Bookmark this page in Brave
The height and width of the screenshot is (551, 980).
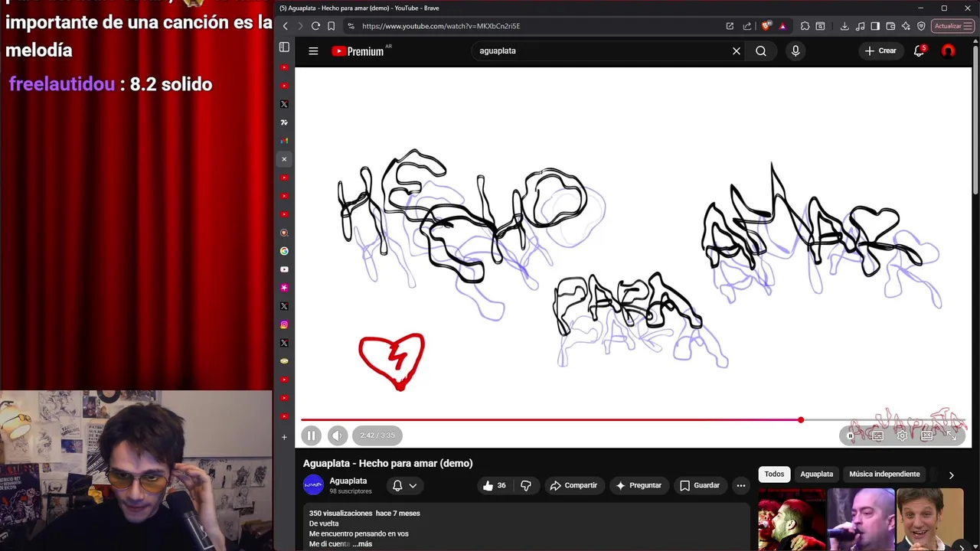point(332,26)
